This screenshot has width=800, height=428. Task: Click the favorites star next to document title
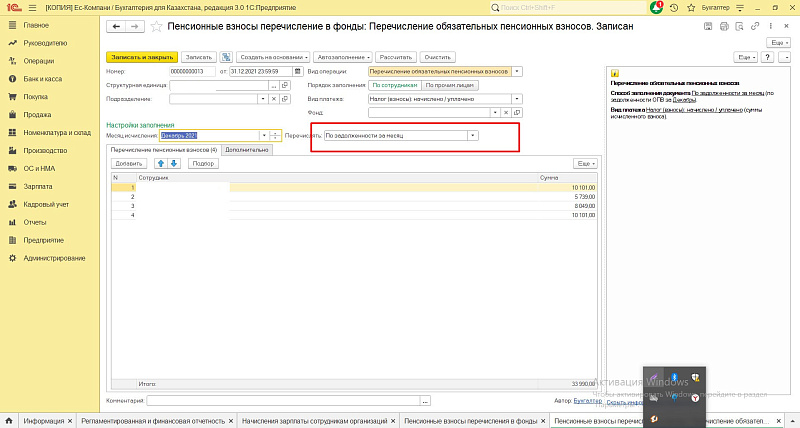click(155, 28)
